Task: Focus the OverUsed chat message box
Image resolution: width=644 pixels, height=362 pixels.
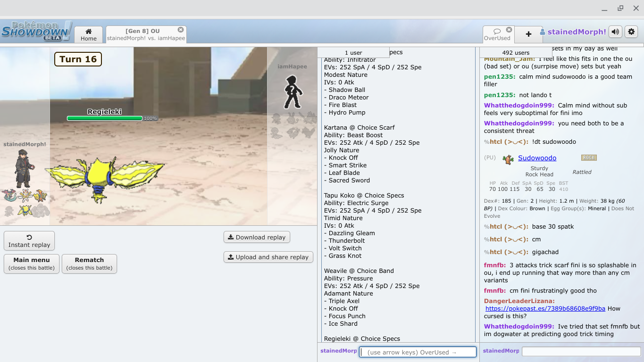Action: point(581,351)
